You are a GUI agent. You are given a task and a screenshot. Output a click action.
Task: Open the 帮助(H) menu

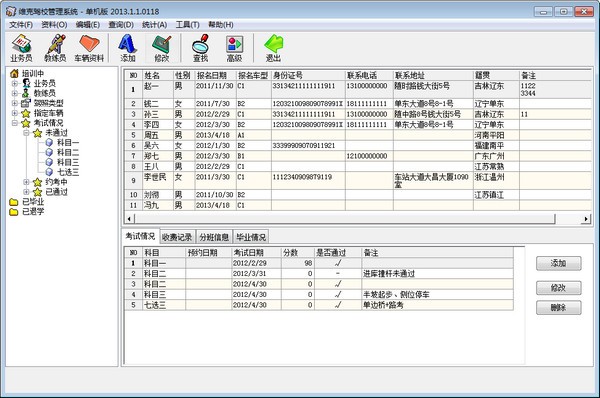pos(221,25)
